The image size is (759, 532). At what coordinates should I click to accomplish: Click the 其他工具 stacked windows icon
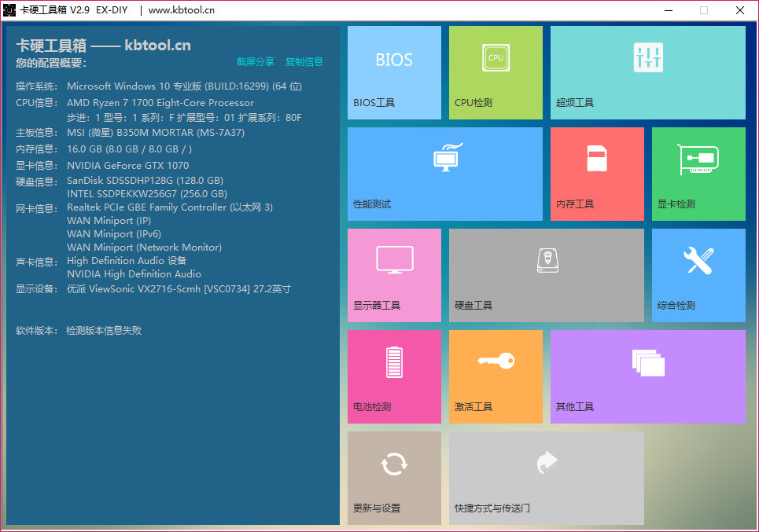(x=648, y=362)
